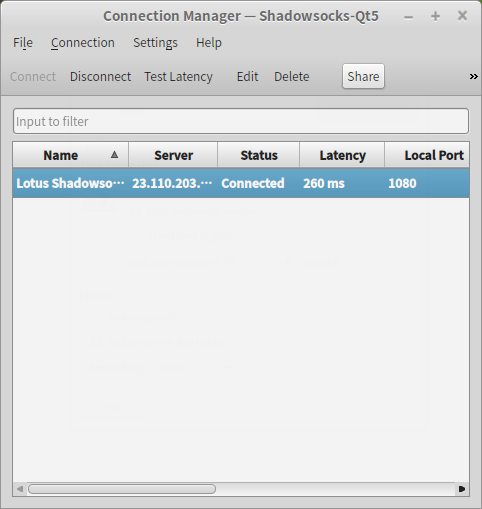The width and height of the screenshot is (482, 509).
Task: Click the horizontal scrollbar left arrow
Action: (x=20, y=489)
